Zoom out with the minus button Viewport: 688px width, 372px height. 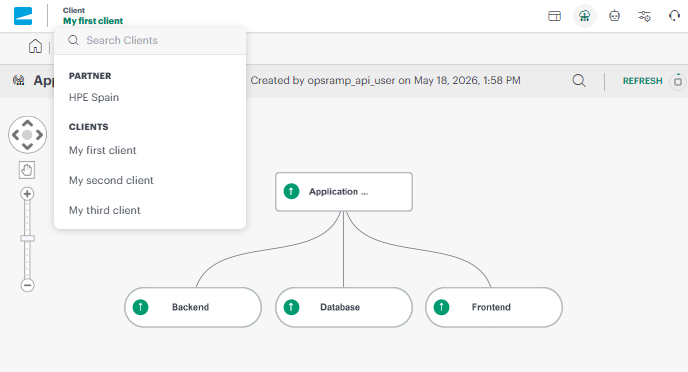[27, 286]
